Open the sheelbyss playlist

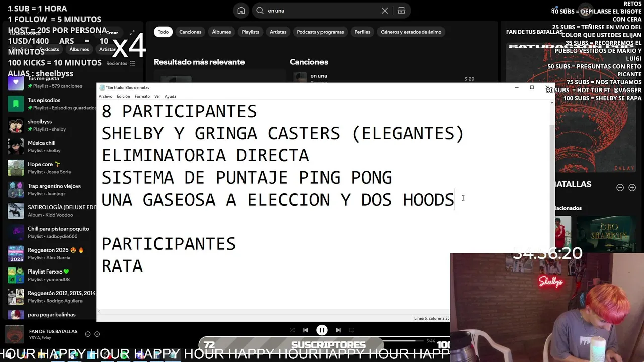click(50, 125)
